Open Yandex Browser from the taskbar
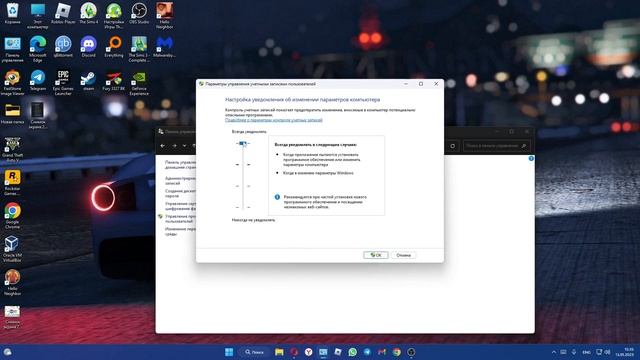 309,352
